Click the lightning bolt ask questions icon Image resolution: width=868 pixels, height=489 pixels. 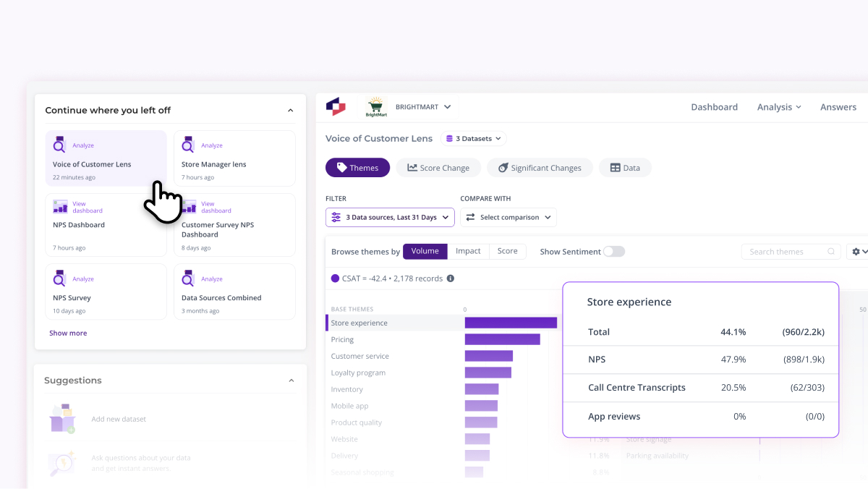[61, 464]
